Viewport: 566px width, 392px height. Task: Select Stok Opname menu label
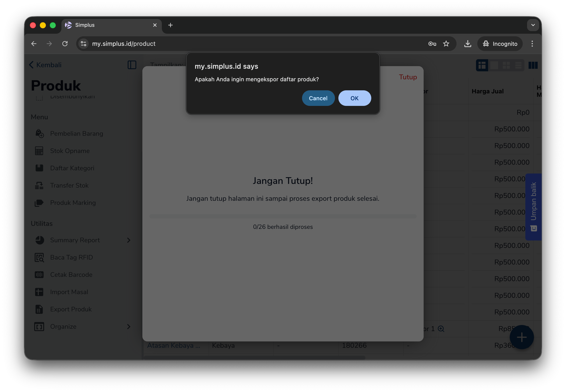click(x=70, y=151)
